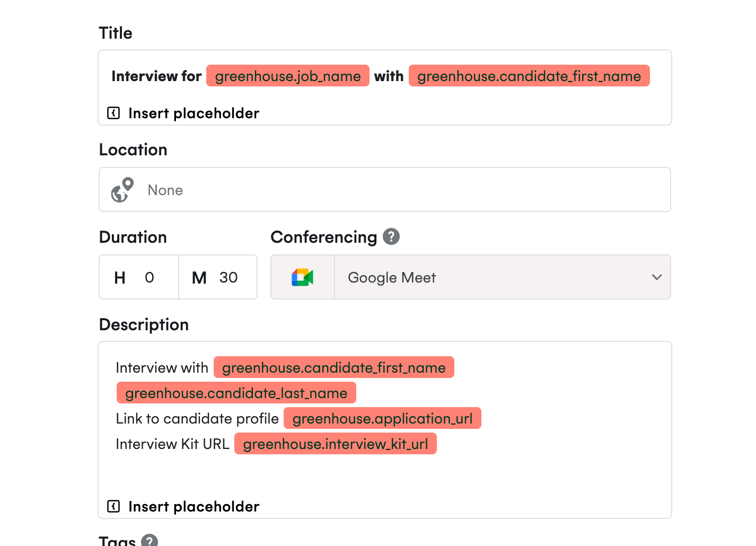Click the Conferencing label
Viewport: 756px width, 546px height.
323,237
